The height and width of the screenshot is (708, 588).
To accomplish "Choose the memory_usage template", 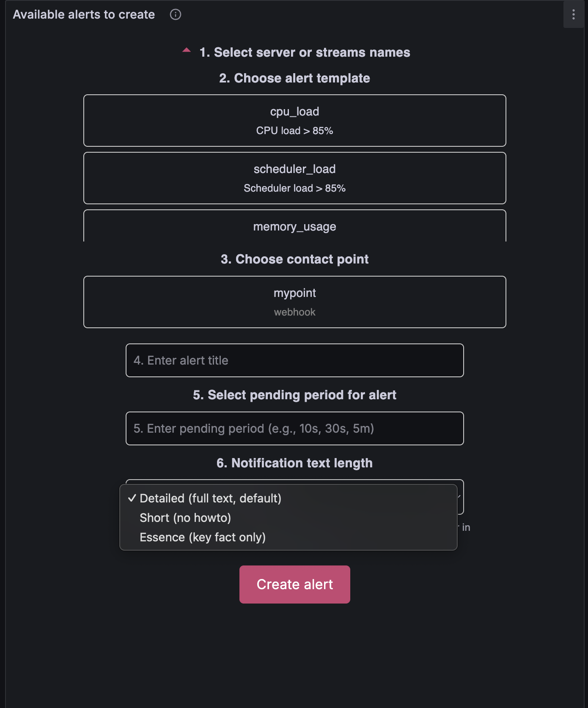I will (295, 226).
